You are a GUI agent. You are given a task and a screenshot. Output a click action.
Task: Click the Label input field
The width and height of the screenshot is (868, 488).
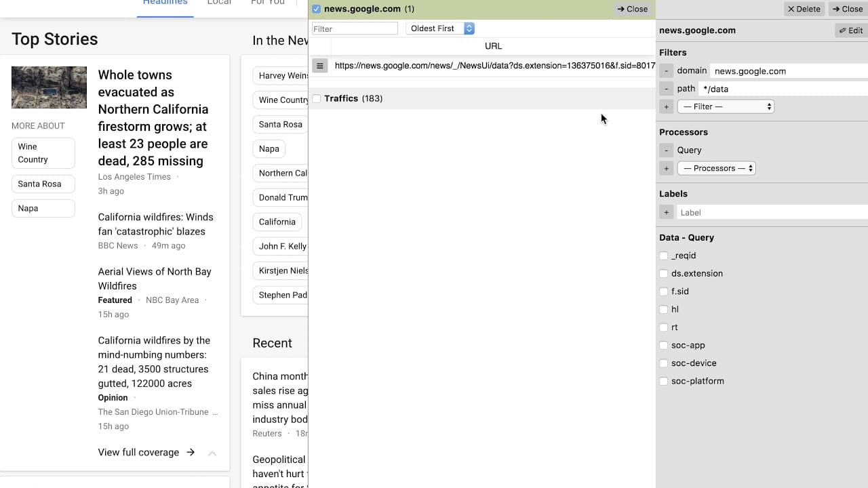click(772, 213)
